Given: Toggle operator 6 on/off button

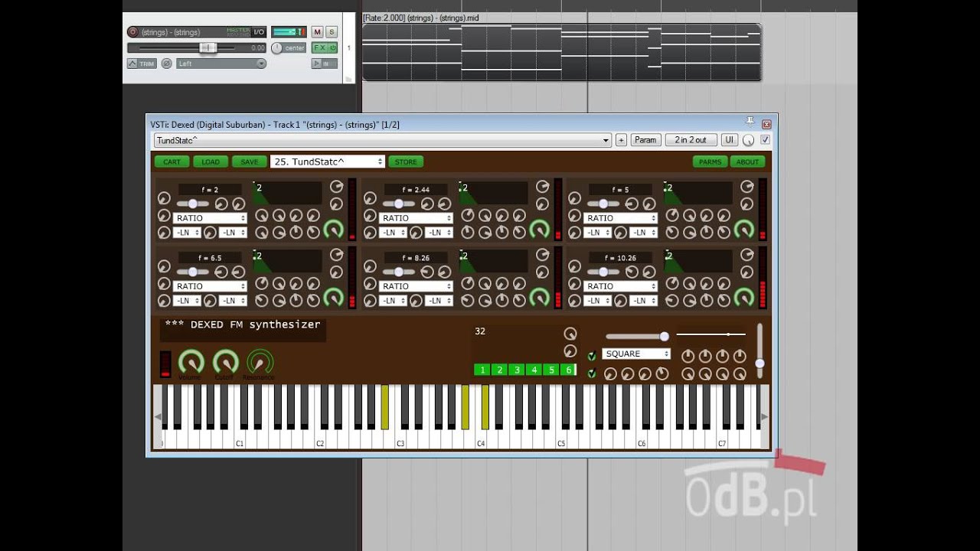Looking at the screenshot, I should pyautogui.click(x=568, y=370).
